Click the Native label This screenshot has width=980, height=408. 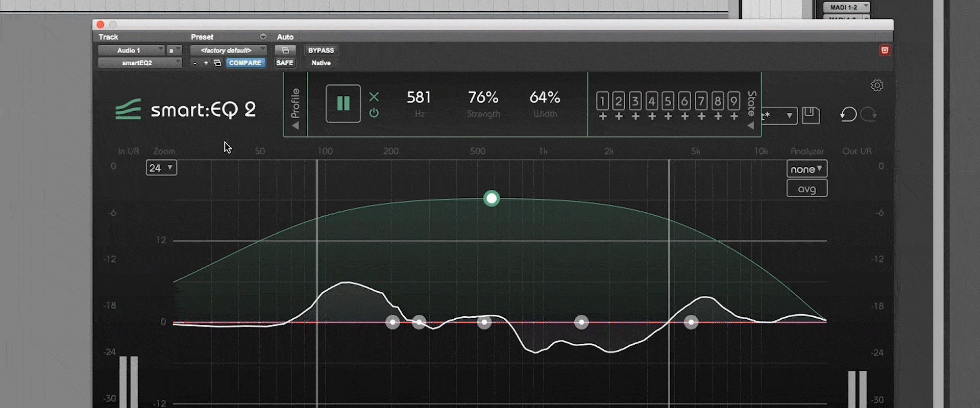(x=321, y=63)
